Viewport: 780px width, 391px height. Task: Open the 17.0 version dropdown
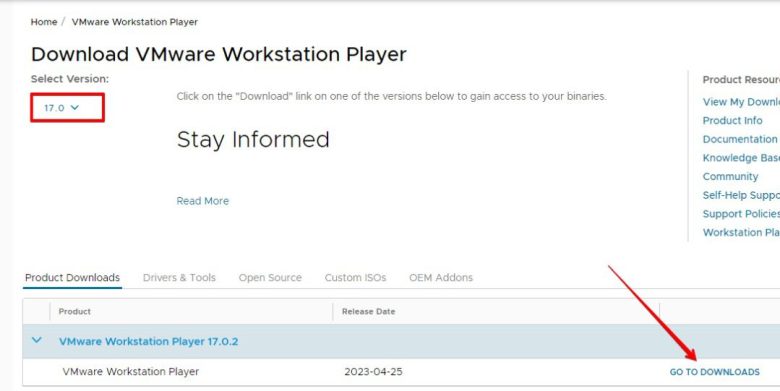click(x=62, y=107)
